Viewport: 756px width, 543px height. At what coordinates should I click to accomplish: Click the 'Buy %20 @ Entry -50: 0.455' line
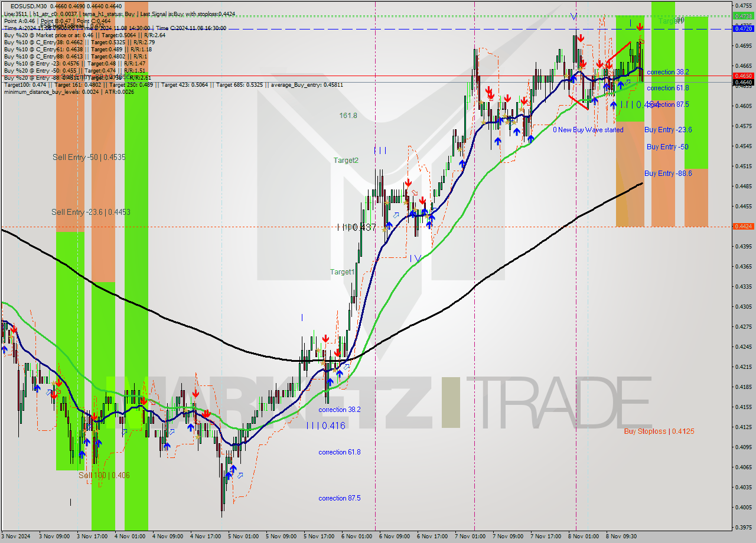coord(74,70)
